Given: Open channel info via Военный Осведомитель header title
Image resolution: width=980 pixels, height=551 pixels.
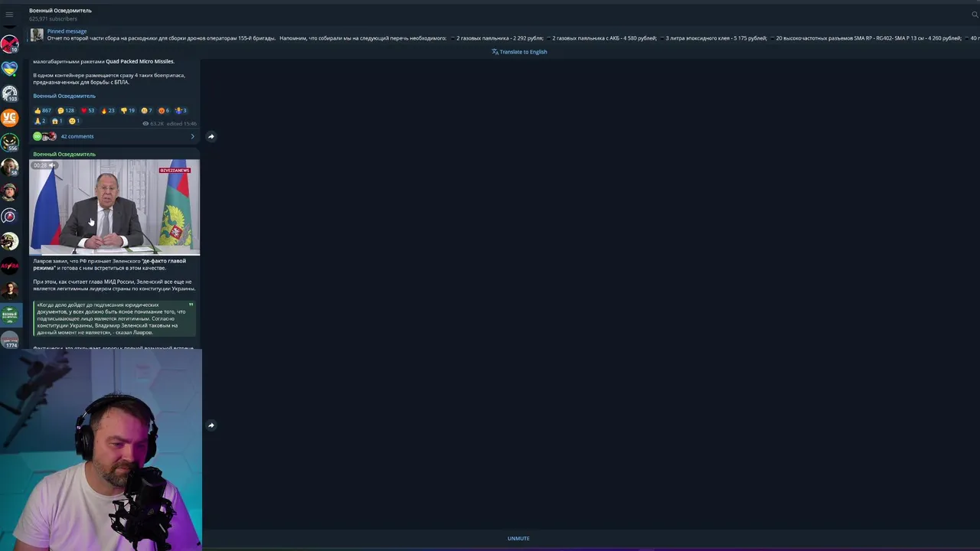Looking at the screenshot, I should 60,10.
